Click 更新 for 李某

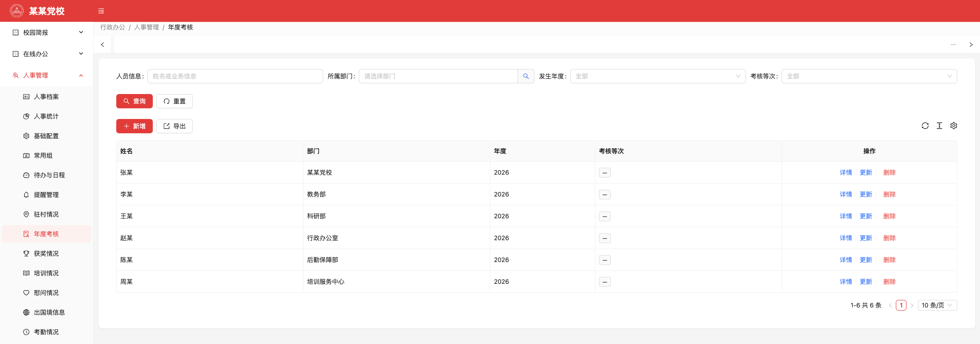click(866, 194)
